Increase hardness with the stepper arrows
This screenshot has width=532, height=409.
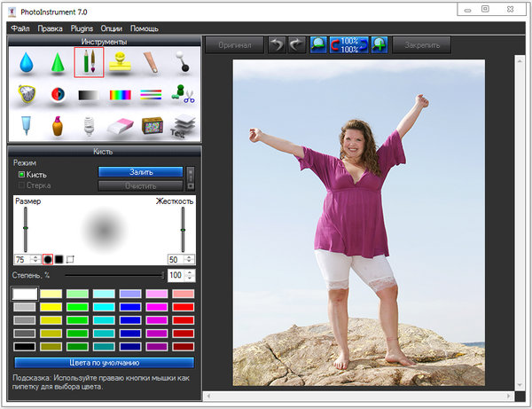coord(189,257)
